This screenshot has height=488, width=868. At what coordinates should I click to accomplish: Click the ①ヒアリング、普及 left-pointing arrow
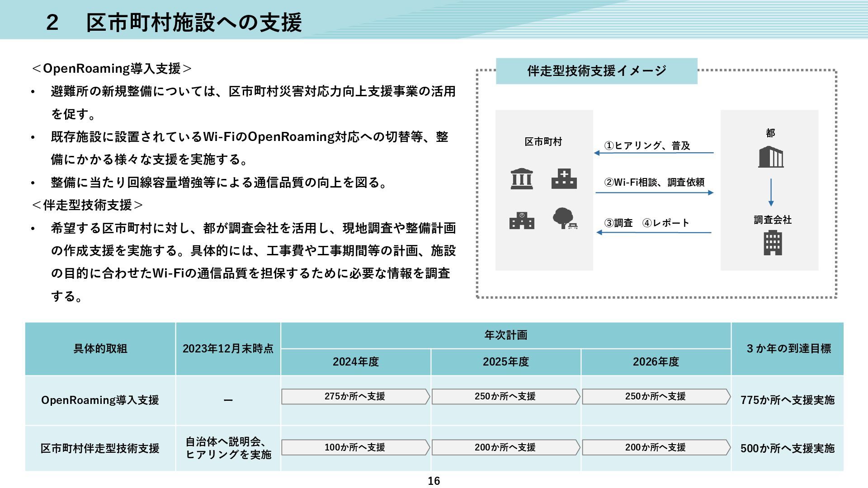click(x=654, y=153)
